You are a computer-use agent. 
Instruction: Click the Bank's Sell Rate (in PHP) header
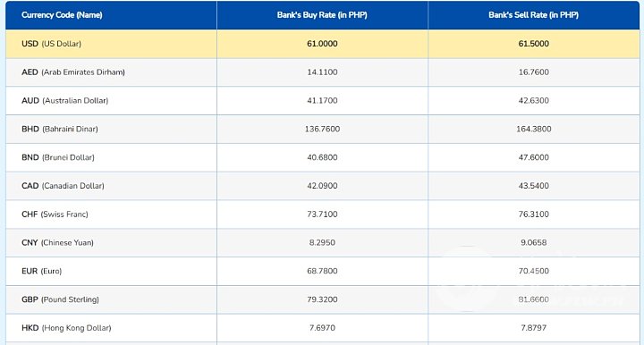point(533,15)
